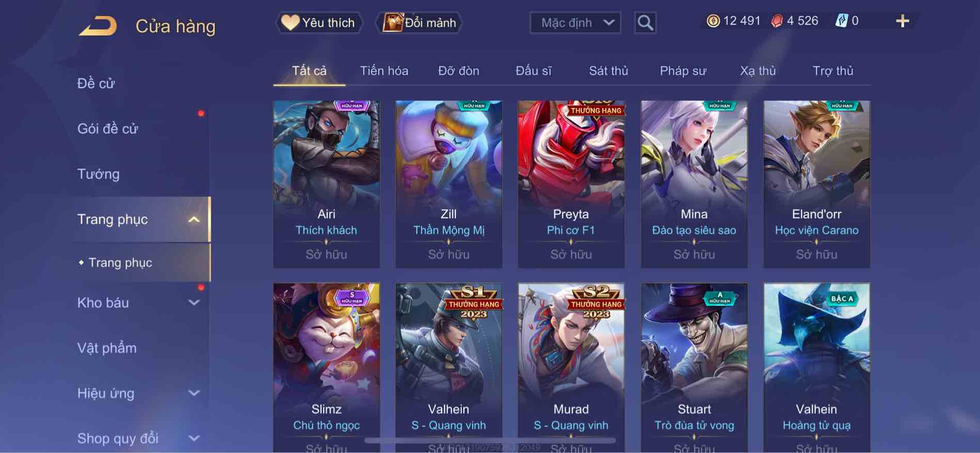Open the Mặc định sort dropdown
This screenshot has height=453, width=980.
(575, 23)
